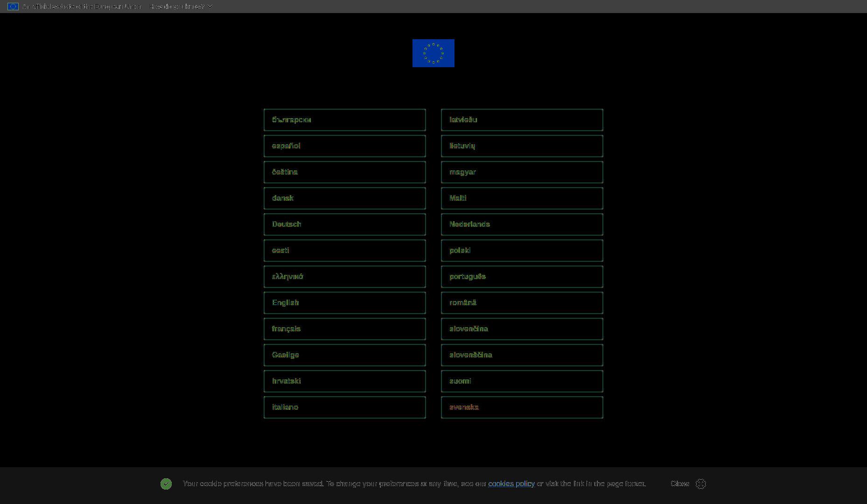The image size is (867, 504).
Task: Select polski language option
Action: [522, 251]
